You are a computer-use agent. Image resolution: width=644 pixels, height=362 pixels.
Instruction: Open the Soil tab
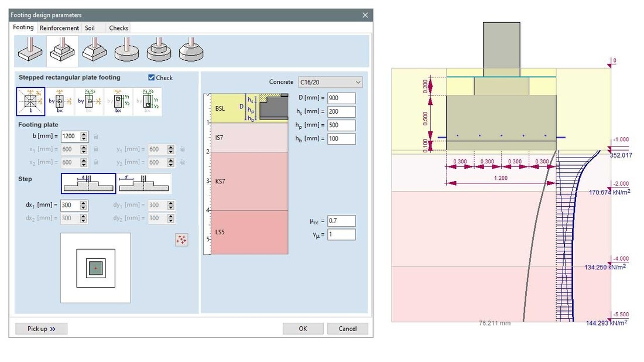[x=90, y=28]
